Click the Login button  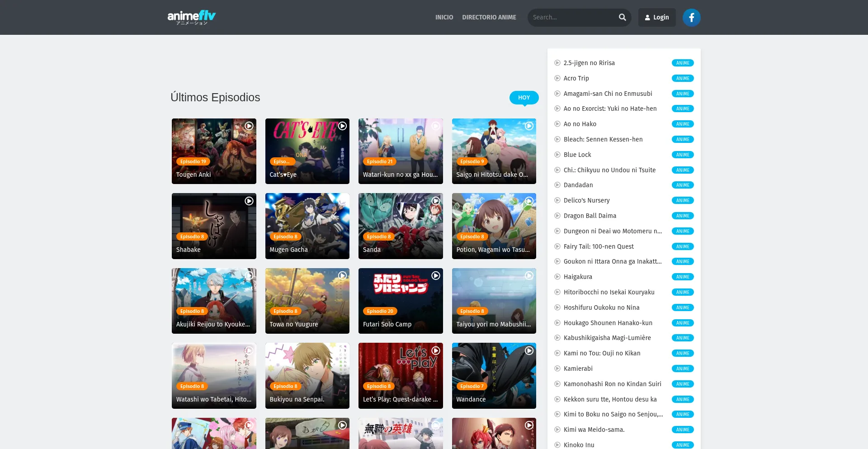pos(657,17)
